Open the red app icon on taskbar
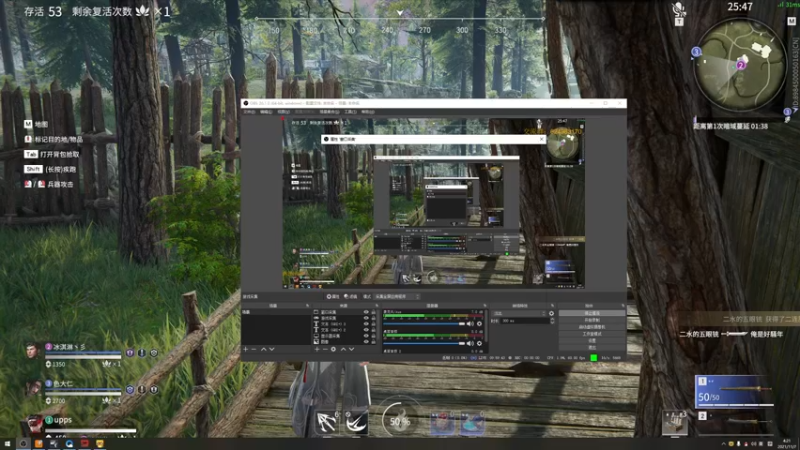Image resolution: width=800 pixels, height=450 pixels. (84, 443)
